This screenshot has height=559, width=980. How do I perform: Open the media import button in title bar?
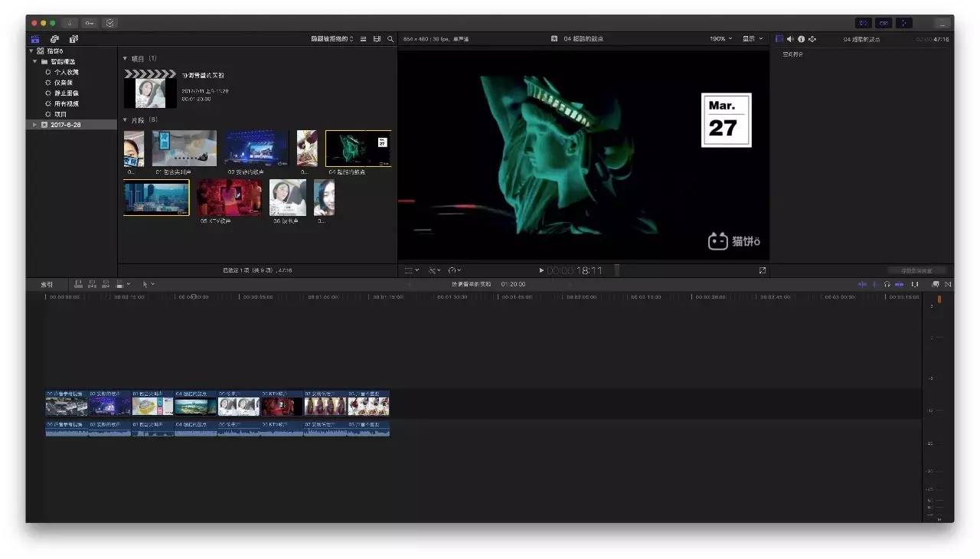[x=69, y=23]
